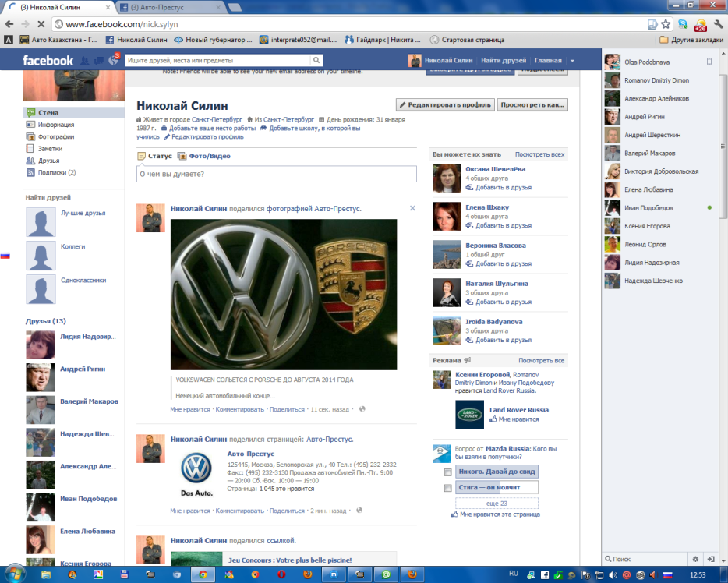The image size is (728, 583).
Task: Like the Volkswagen photo post via Мне нравится
Action: [x=190, y=409]
